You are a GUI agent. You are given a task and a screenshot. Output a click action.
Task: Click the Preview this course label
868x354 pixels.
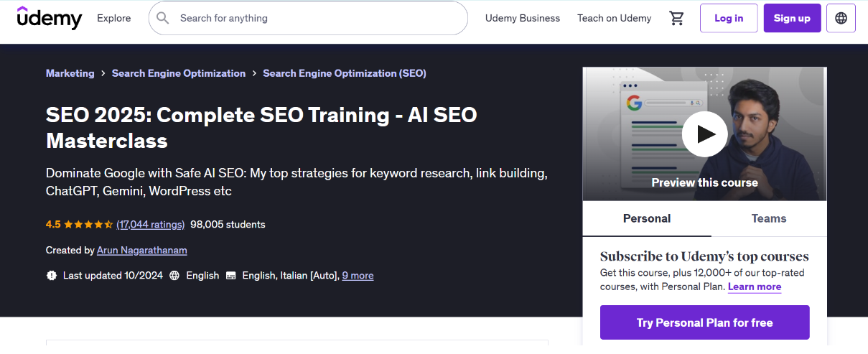tap(704, 182)
